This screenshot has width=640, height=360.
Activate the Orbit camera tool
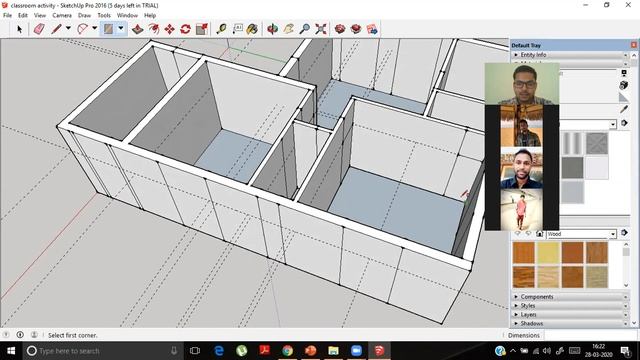pos(273,29)
